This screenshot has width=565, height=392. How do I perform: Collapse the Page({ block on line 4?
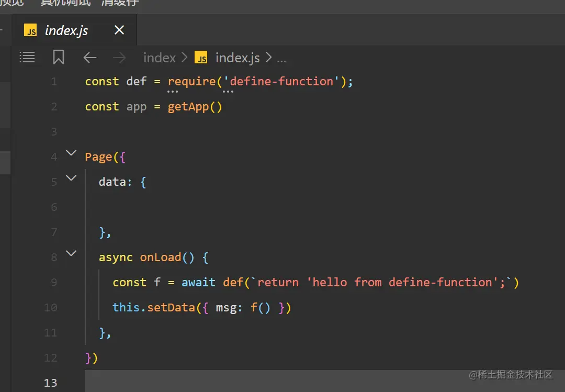(x=71, y=153)
